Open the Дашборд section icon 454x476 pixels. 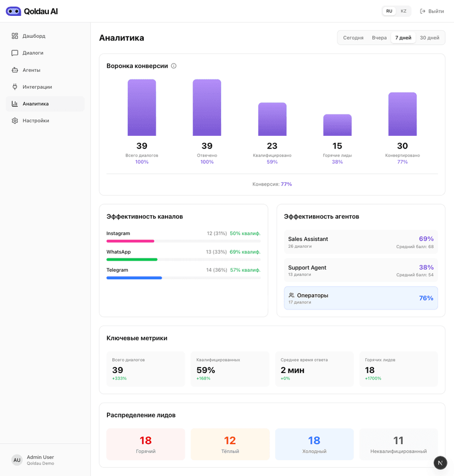(15, 36)
